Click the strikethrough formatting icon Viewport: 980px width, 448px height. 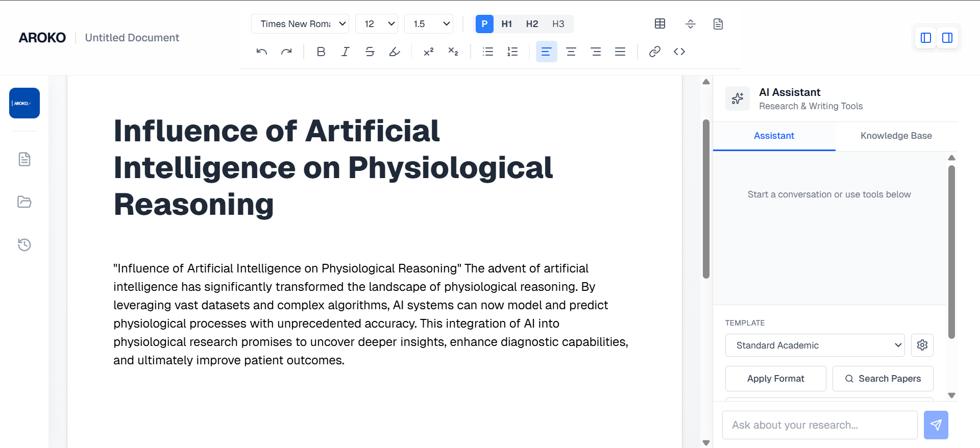pos(370,52)
